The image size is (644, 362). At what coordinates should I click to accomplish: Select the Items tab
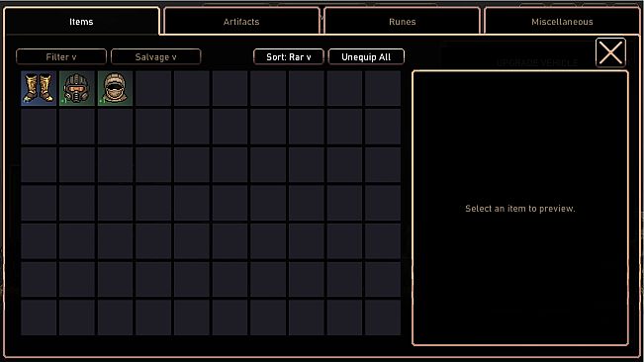[x=81, y=22]
